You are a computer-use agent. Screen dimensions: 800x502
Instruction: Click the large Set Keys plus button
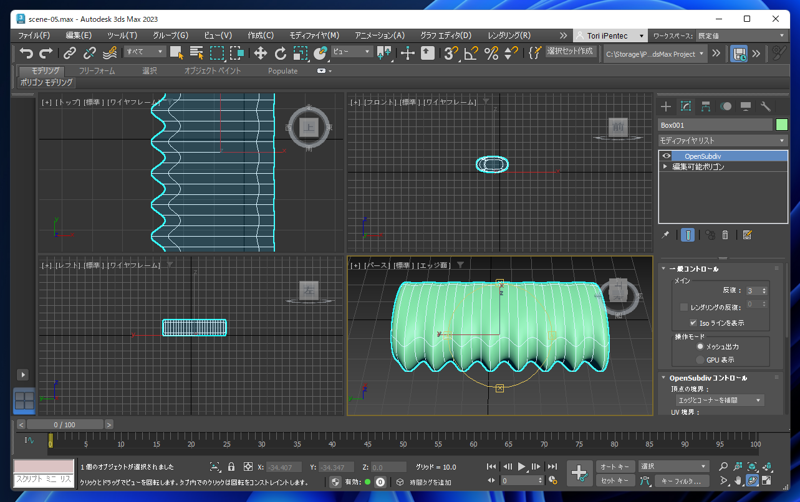pyautogui.click(x=579, y=473)
